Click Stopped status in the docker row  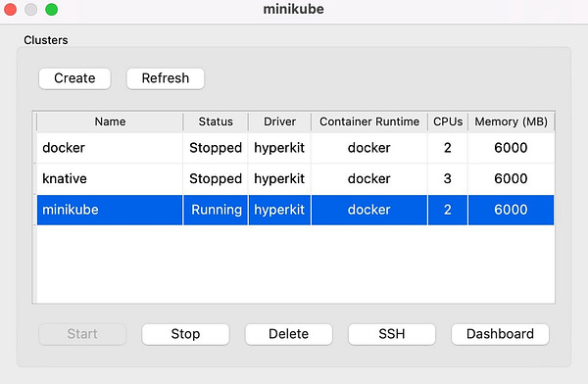(x=216, y=148)
